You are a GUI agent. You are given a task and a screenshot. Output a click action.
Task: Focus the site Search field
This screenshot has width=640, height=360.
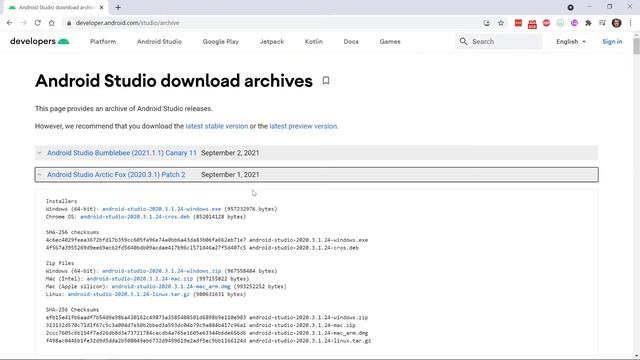tap(499, 42)
